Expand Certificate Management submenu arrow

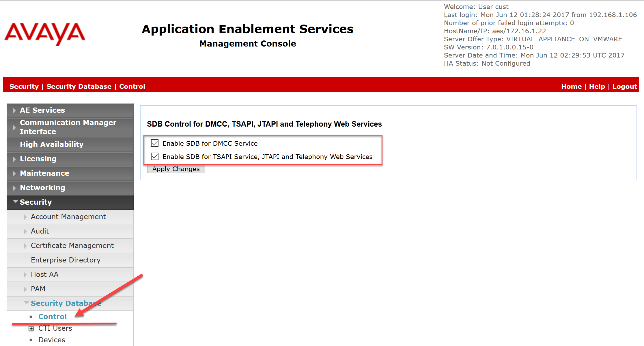click(25, 246)
